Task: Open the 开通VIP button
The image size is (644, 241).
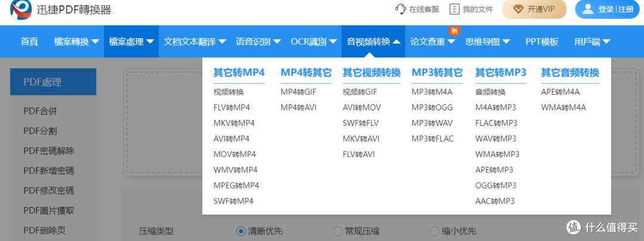Action: tap(534, 9)
